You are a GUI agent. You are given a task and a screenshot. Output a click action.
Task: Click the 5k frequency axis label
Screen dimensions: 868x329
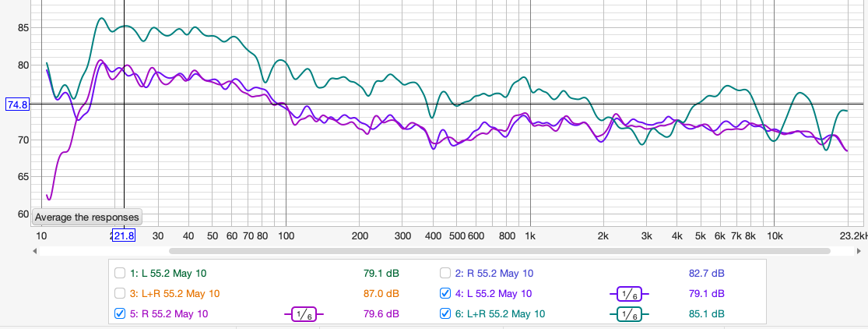[x=701, y=235]
